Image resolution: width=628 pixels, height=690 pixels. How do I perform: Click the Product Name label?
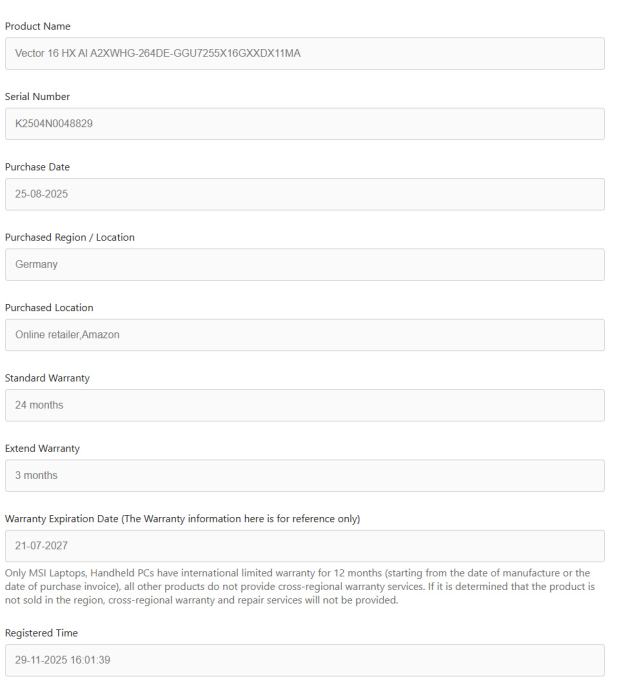(38, 26)
